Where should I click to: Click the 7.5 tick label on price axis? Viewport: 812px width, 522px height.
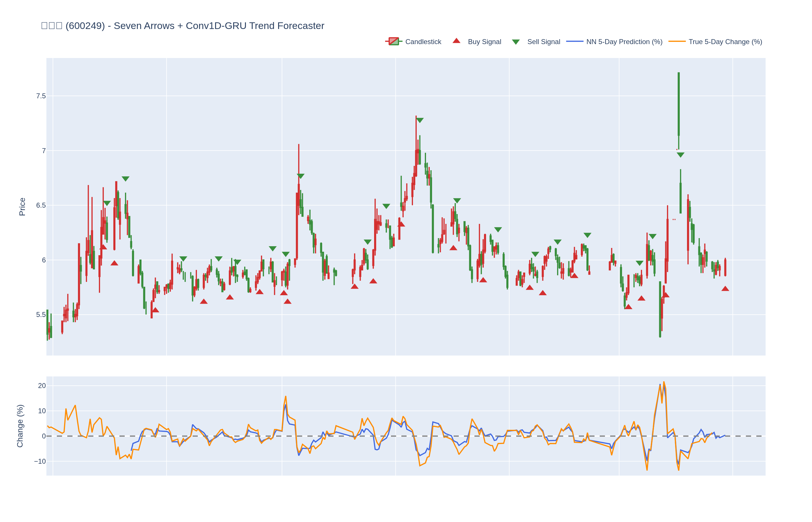pos(41,96)
